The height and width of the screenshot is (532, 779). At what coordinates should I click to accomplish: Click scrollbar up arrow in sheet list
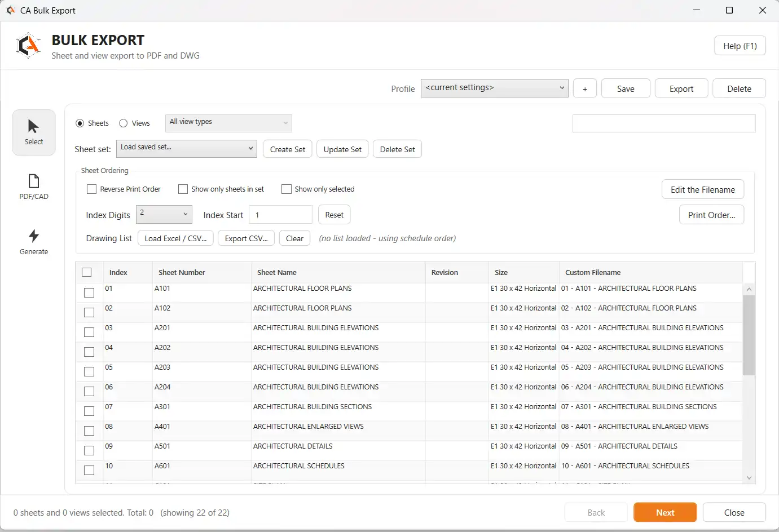749,289
